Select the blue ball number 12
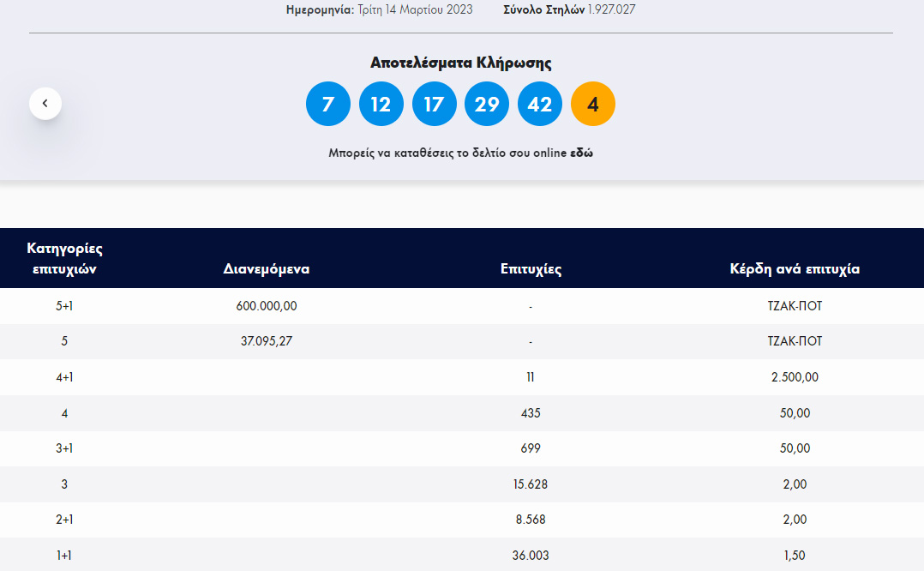This screenshot has height=571, width=924. [381, 104]
